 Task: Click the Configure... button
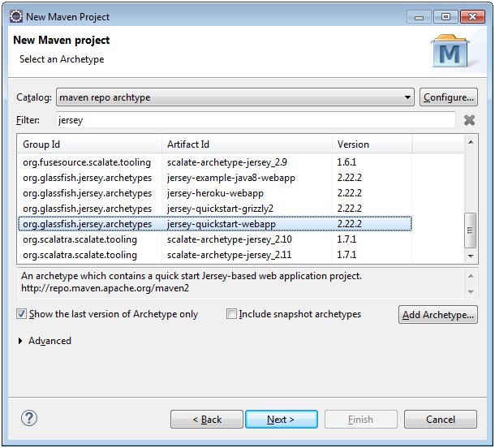[449, 97]
